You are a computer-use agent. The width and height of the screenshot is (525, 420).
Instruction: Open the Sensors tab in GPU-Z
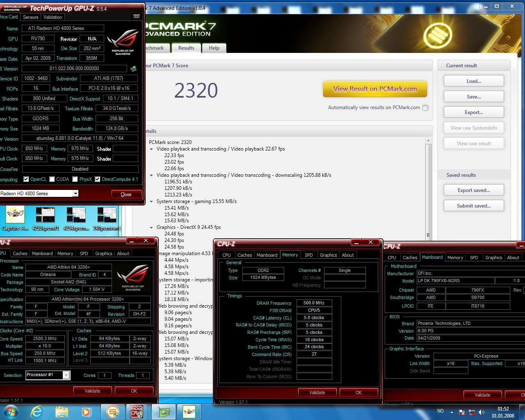[x=31, y=17]
